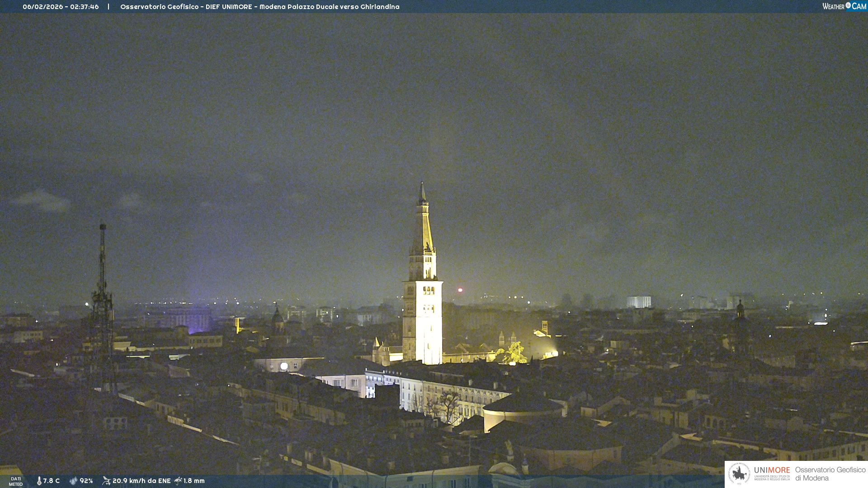Click the Osservatorio Geofisico DIEF UNIMORE title
Screen dimensions: 868x488
pos(259,7)
